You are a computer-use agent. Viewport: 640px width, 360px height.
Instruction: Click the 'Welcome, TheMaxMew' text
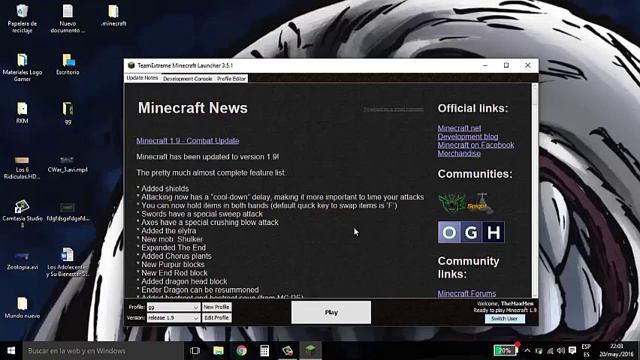pyautogui.click(x=505, y=304)
